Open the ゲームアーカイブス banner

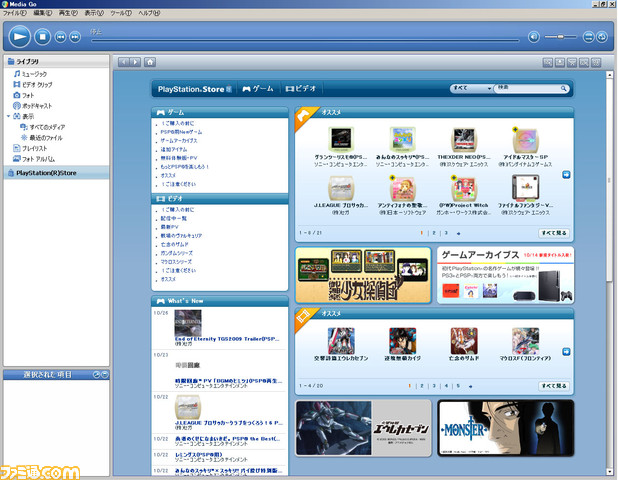(x=505, y=275)
